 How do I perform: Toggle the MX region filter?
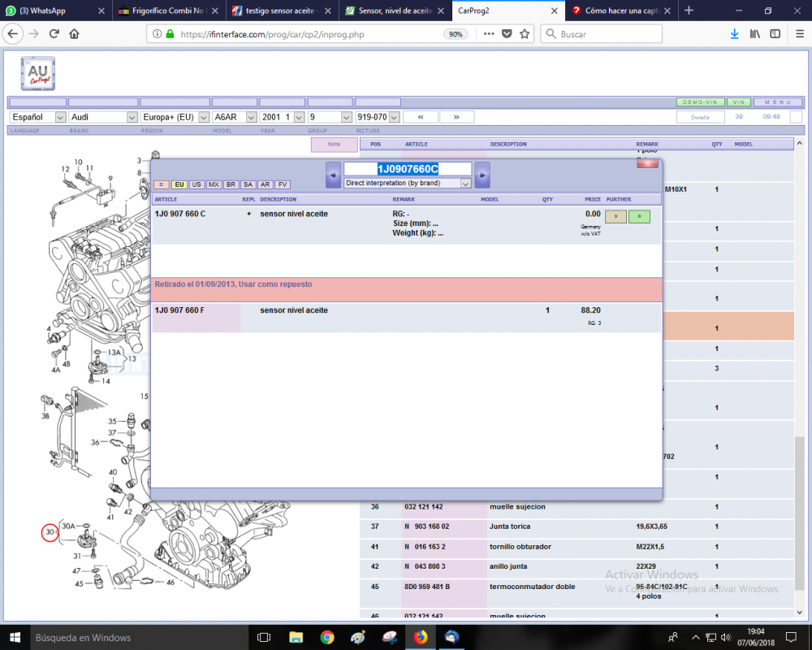pyautogui.click(x=214, y=184)
